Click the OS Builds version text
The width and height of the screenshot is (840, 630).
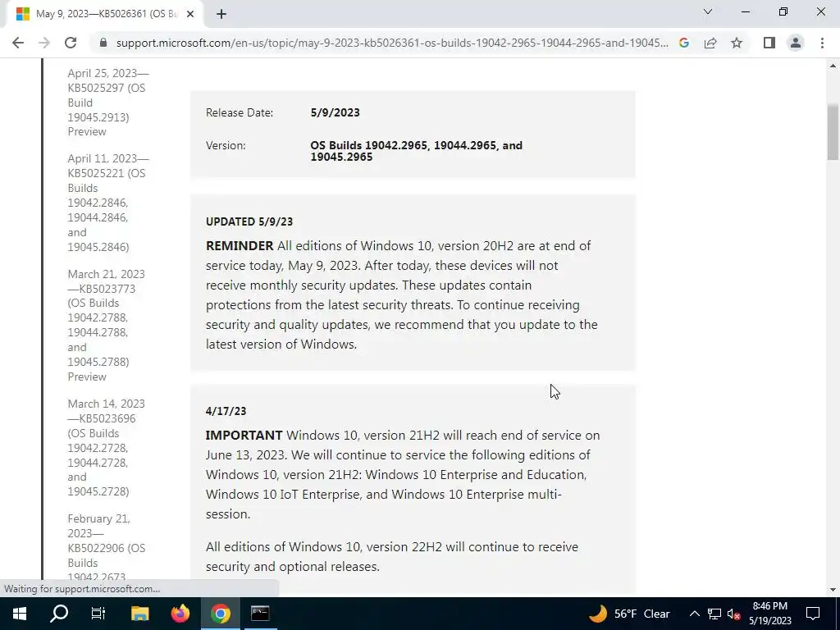416,151
